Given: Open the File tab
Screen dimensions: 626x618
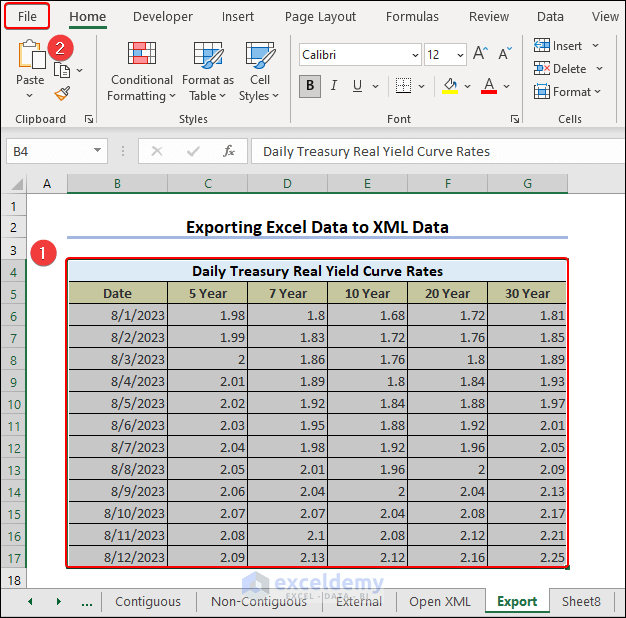Looking at the screenshot, I should [x=27, y=16].
